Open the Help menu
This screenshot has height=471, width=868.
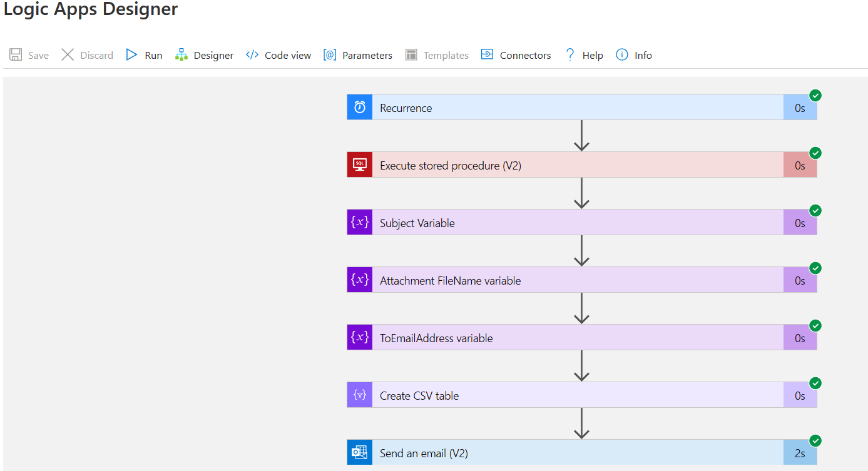point(584,55)
